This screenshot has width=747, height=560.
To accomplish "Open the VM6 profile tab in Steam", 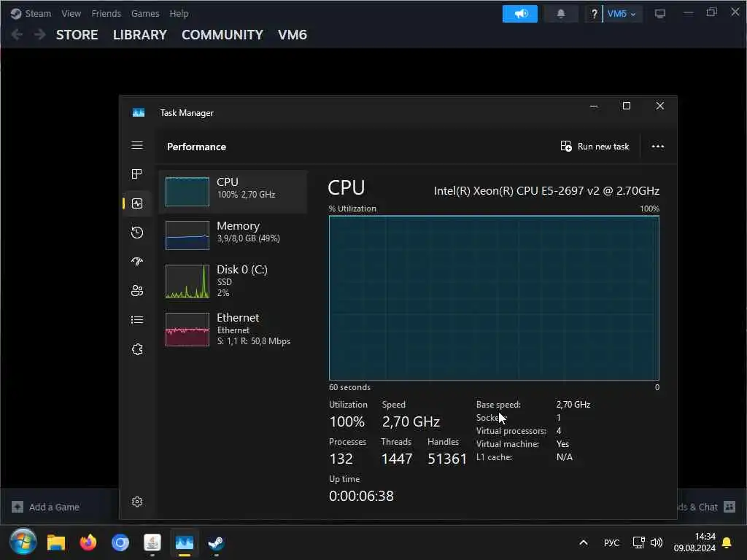I will pyautogui.click(x=293, y=35).
